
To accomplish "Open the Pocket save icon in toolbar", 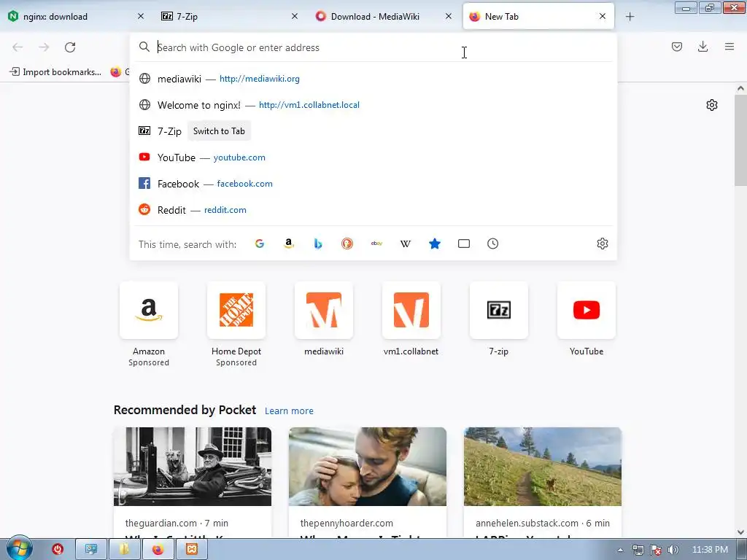I will [677, 47].
